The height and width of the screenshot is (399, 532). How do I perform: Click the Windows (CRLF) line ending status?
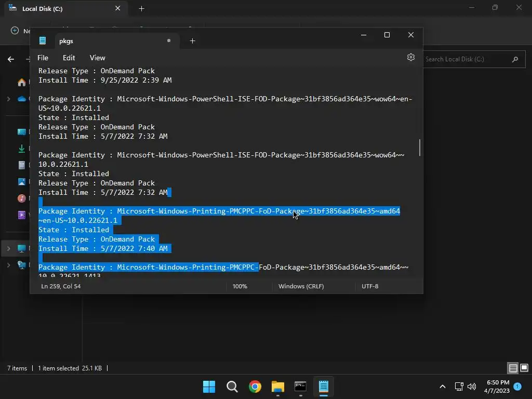click(301, 286)
